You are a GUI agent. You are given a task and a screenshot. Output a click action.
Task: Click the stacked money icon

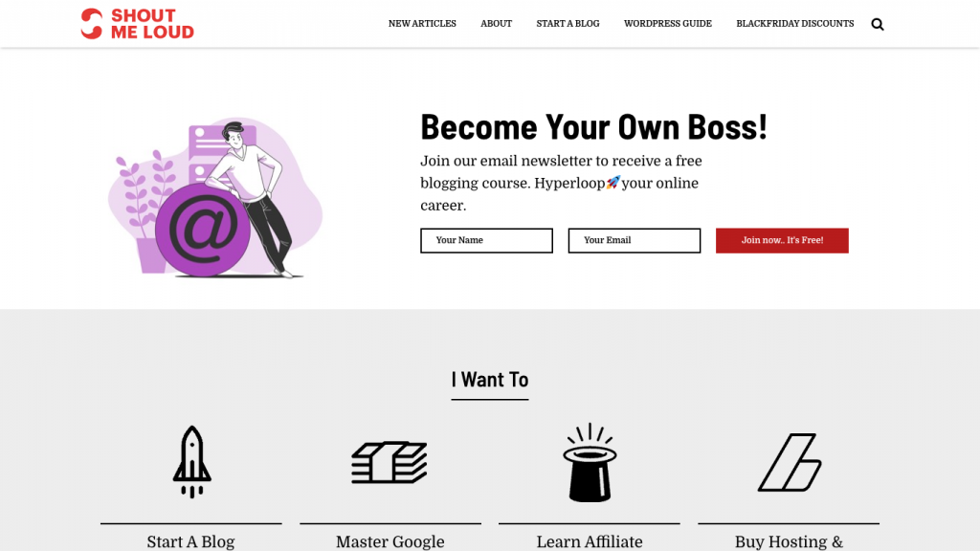390,462
